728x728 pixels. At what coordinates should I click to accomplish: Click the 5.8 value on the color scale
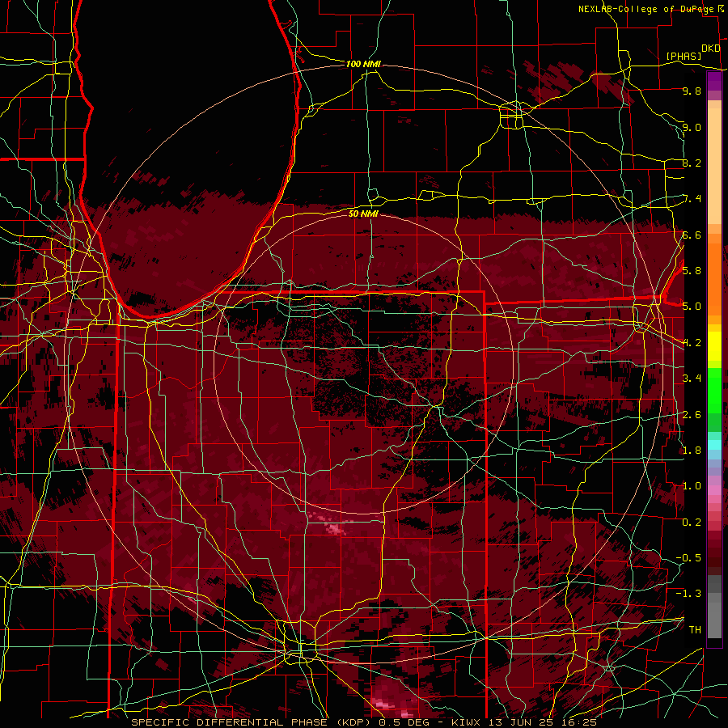click(x=692, y=270)
